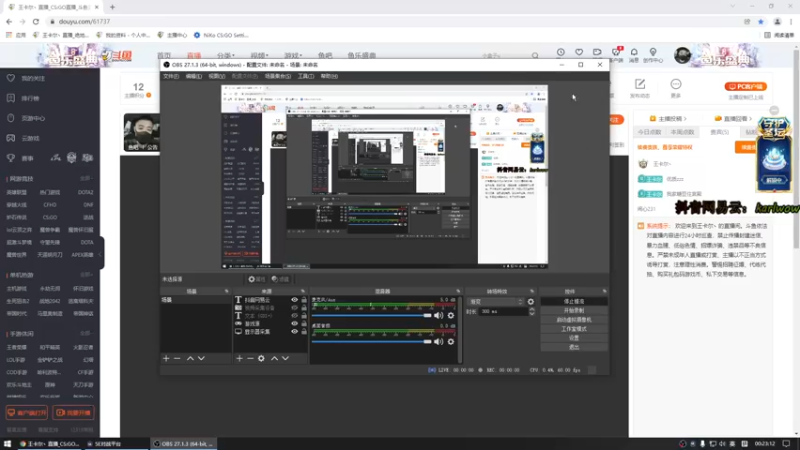800x450 pixels.
Task: Open the 主播投稿 link
Action: point(668,118)
